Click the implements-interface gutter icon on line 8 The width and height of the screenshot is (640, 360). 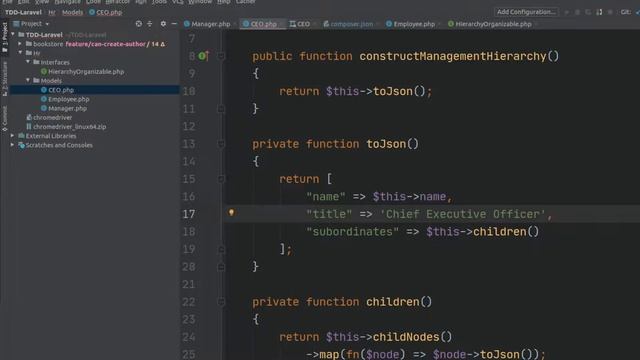point(203,56)
